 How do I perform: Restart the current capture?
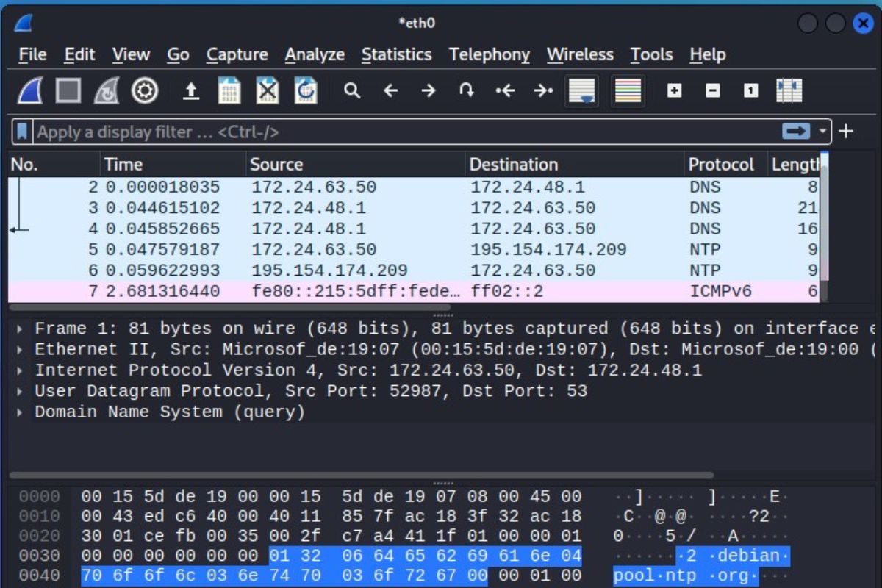[x=107, y=90]
